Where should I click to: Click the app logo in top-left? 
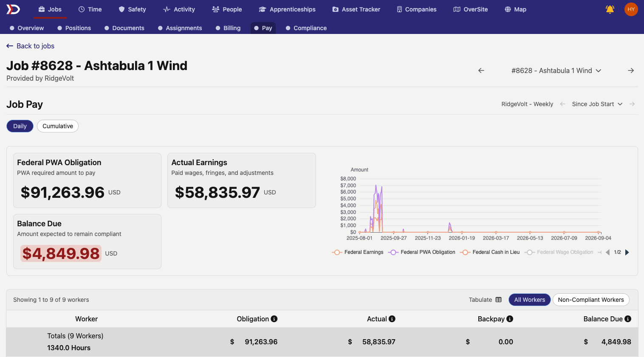click(x=13, y=9)
